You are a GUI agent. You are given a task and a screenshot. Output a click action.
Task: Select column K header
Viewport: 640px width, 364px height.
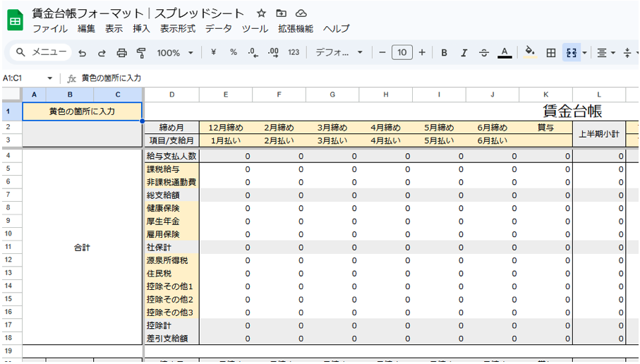(x=545, y=95)
